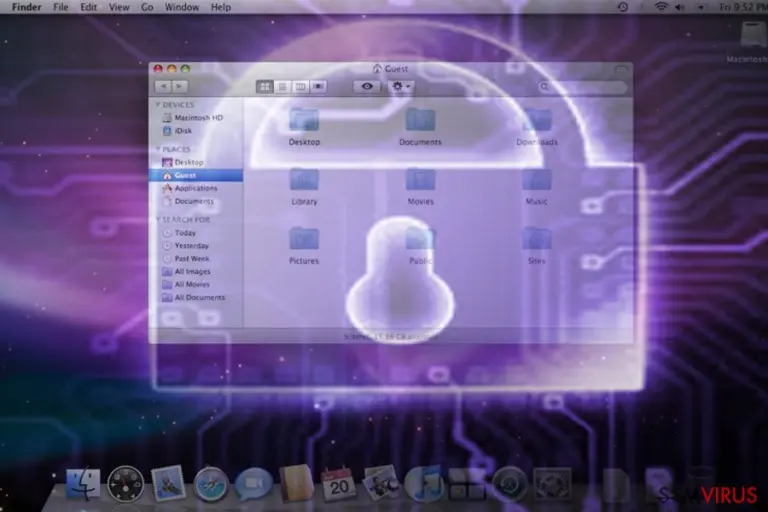Toggle toolbar with the pill button
Screen dimensions: 768x512
tap(621, 70)
